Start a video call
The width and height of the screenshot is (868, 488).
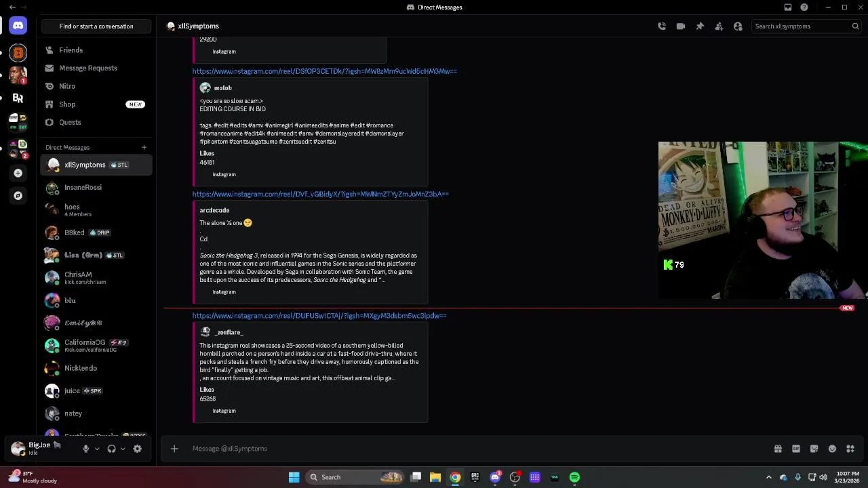[681, 26]
